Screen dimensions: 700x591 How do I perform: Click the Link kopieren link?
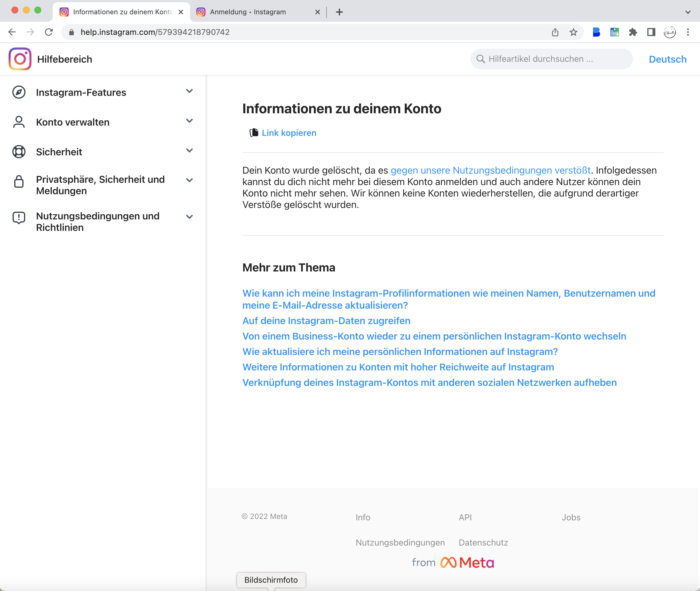coord(289,133)
